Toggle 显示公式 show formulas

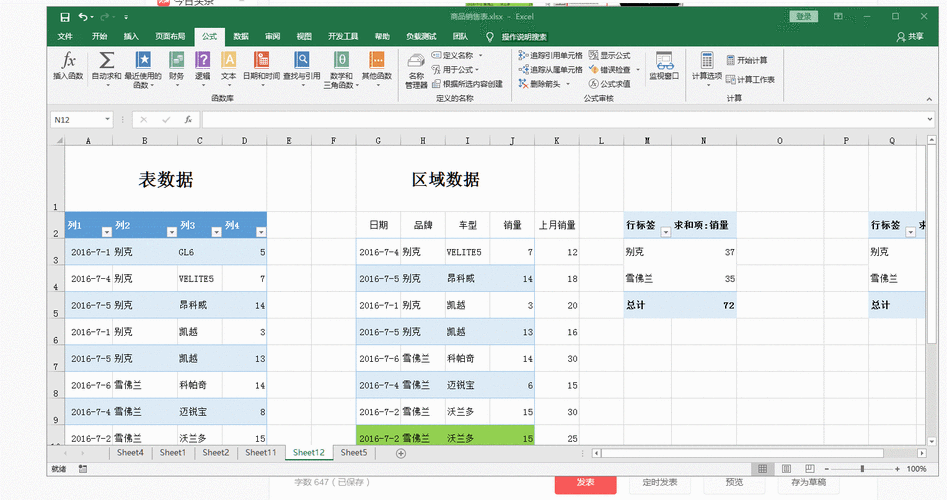coord(610,56)
